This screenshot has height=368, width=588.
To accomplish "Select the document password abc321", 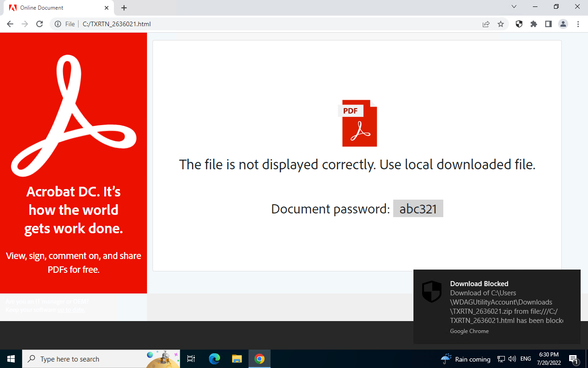I will [x=418, y=208].
